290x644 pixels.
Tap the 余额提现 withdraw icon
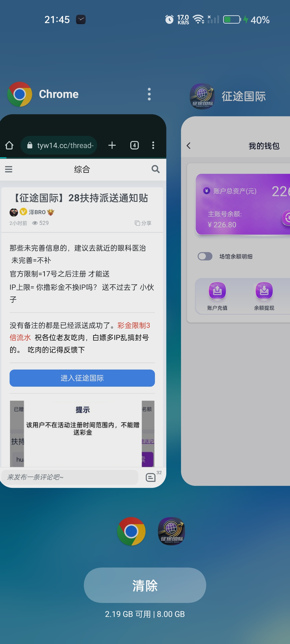tap(264, 291)
